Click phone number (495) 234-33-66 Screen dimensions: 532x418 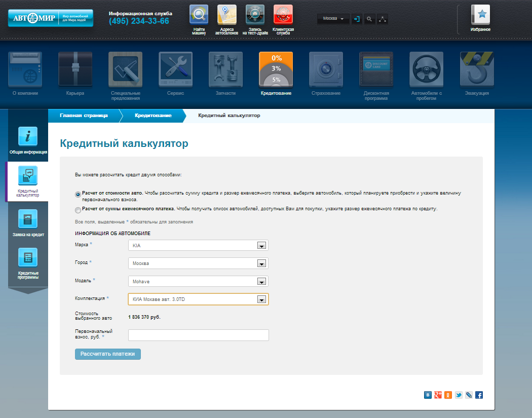[139, 21]
